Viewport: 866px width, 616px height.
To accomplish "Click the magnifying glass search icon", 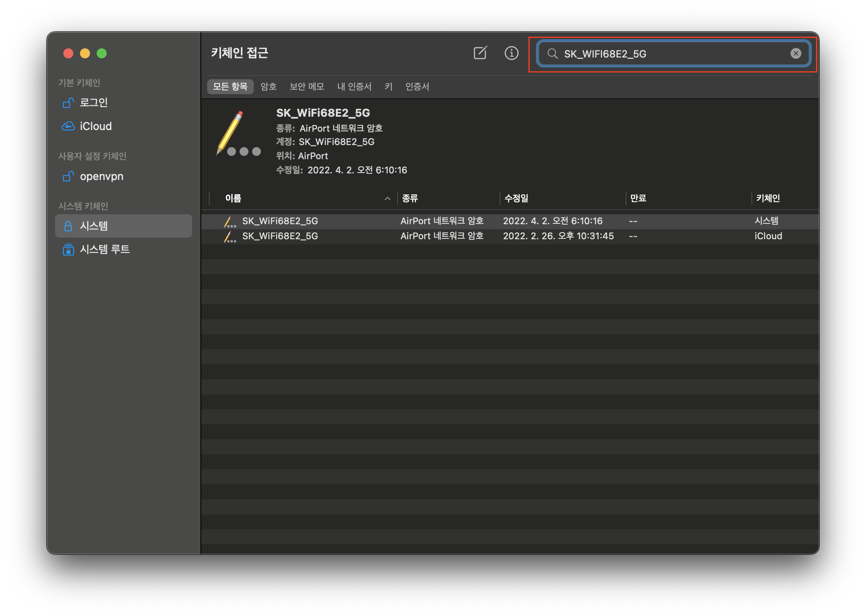I will (x=553, y=53).
